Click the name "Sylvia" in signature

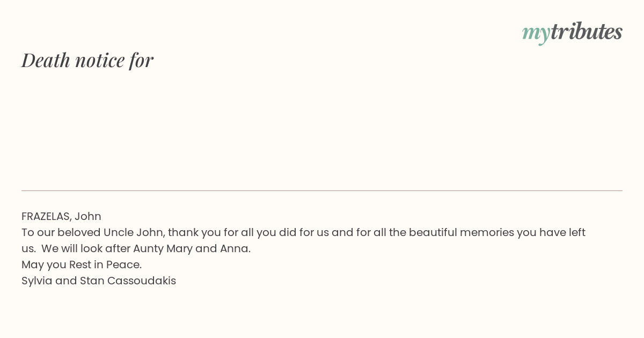(36, 281)
